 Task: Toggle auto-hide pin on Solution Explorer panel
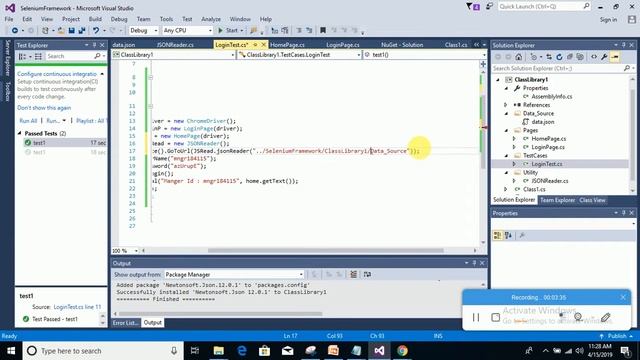624,45
